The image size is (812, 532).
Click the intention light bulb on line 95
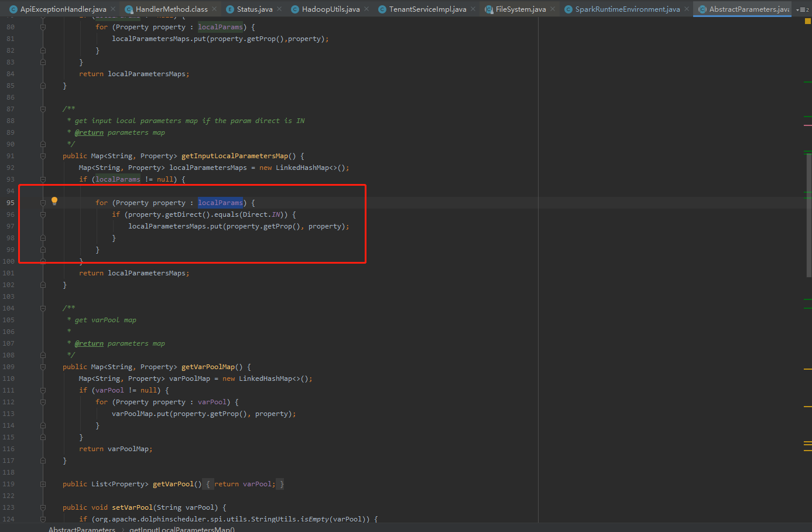[54, 201]
